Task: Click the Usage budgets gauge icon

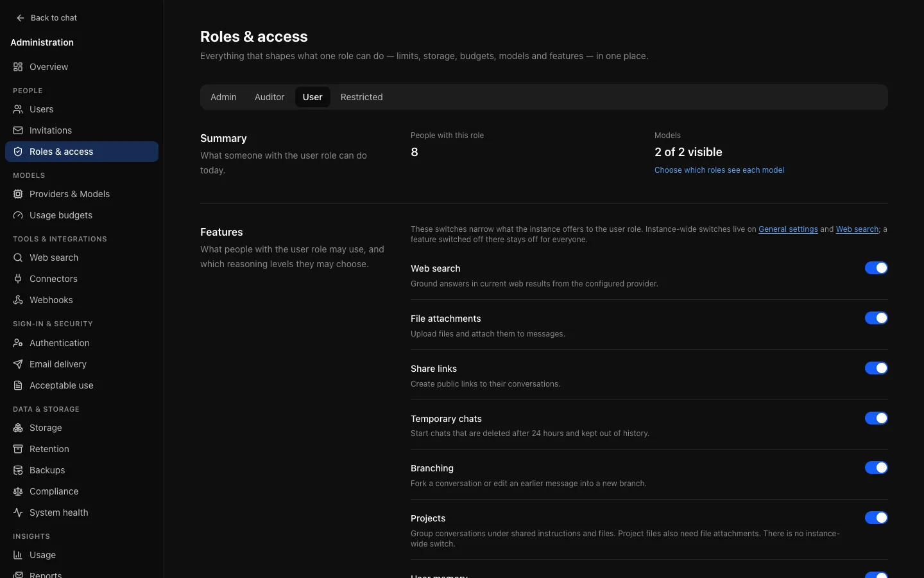Action: click(18, 215)
